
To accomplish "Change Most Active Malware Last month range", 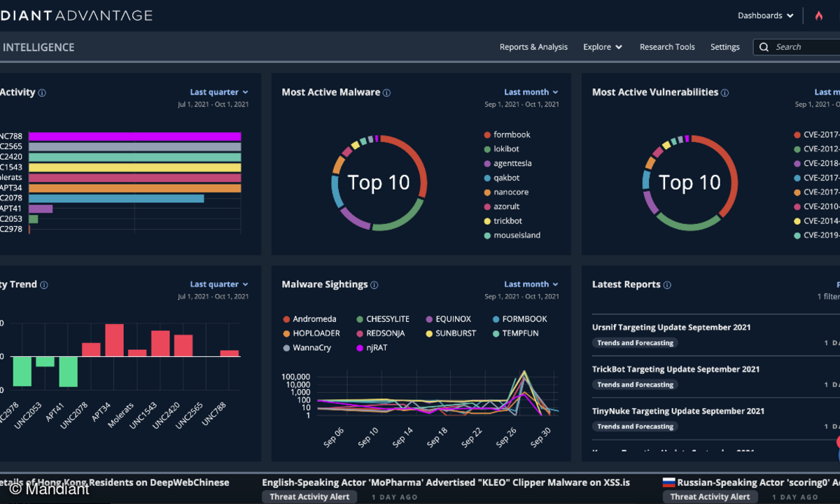I will pos(531,92).
